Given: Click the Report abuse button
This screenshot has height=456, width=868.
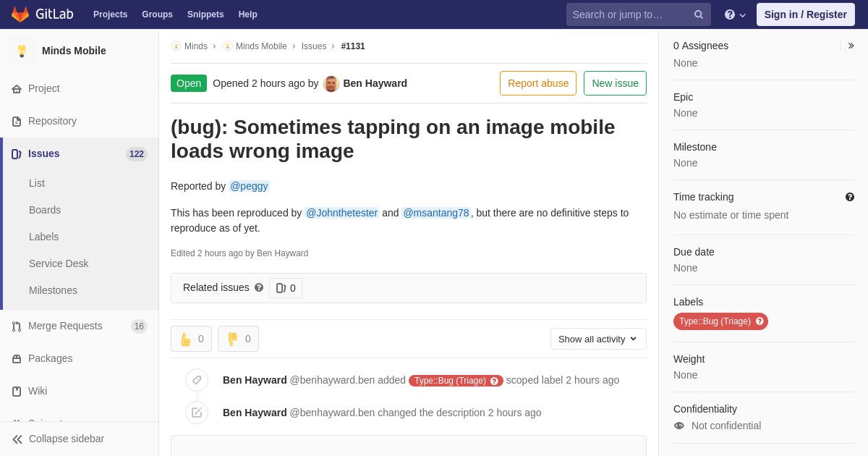Looking at the screenshot, I should click(538, 83).
